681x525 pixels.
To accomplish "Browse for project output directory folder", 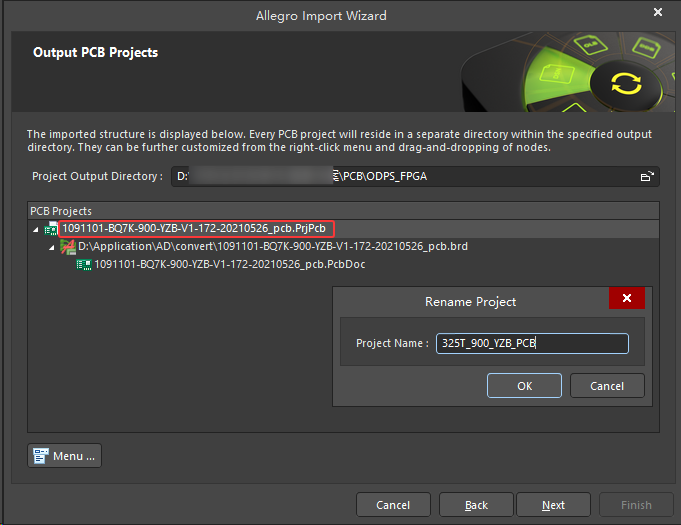I will pos(647,176).
